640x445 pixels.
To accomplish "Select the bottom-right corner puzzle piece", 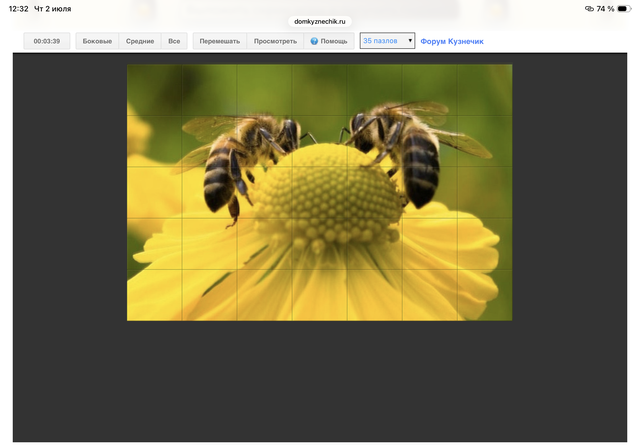I will click(x=484, y=295).
